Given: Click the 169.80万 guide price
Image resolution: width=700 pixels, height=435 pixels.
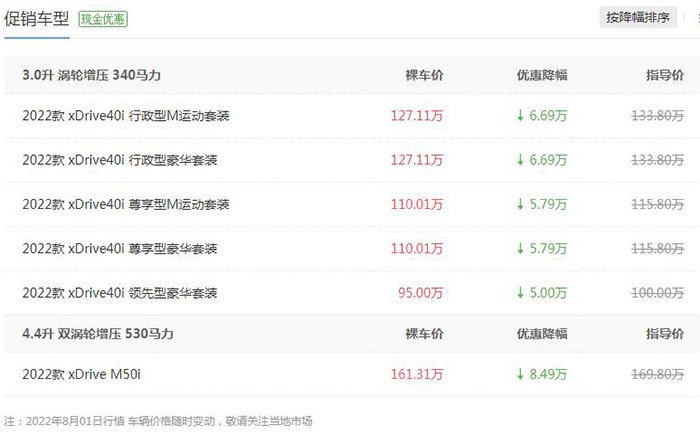Looking at the screenshot, I should pos(658,374).
